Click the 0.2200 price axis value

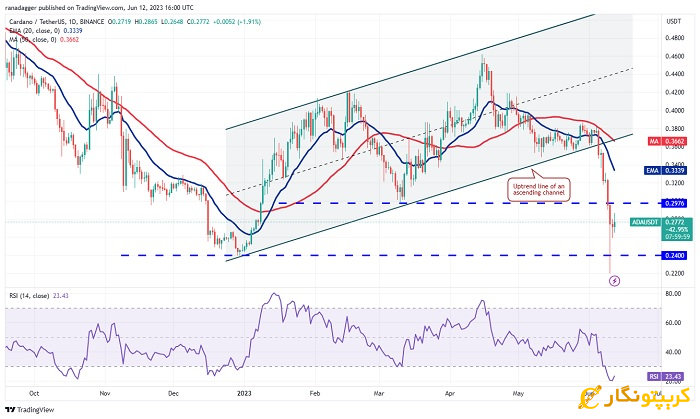[674, 274]
